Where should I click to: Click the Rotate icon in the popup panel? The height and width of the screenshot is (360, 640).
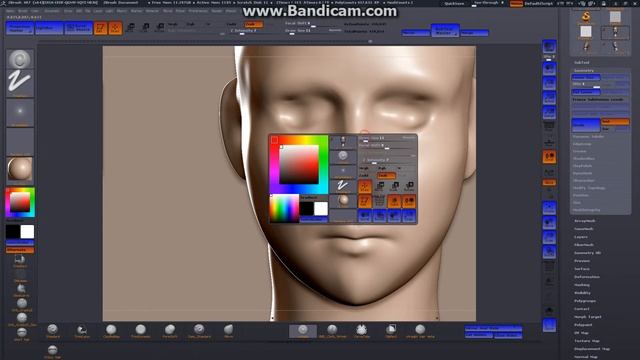pyautogui.click(x=409, y=187)
